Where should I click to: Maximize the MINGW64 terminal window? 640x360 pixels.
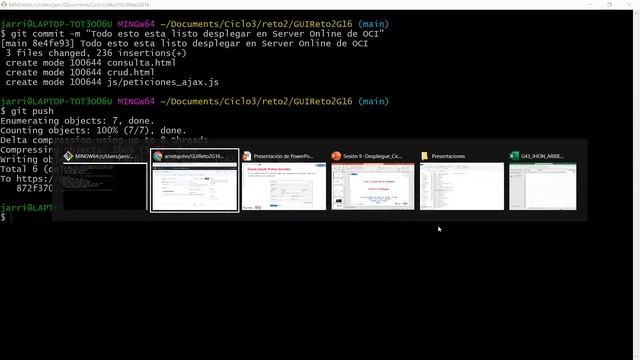tap(610, 4)
